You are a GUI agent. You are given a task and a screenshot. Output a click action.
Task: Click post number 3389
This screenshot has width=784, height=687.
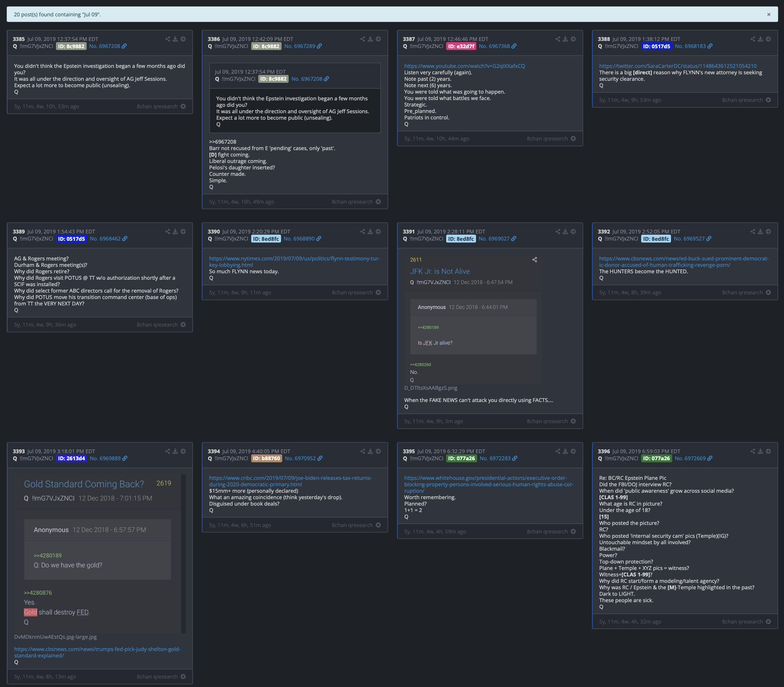19,231
